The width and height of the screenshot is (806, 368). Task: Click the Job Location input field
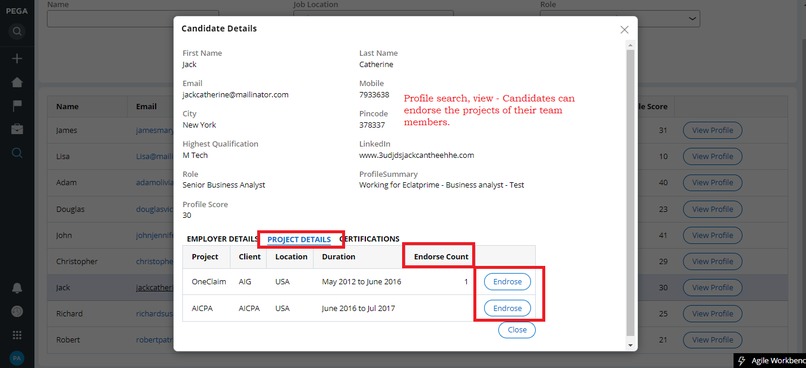[373, 19]
